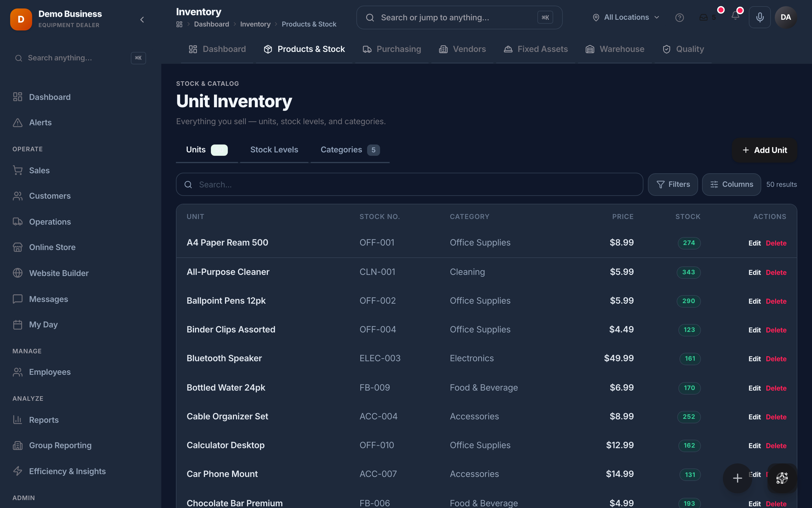Click the 50 results count text
The image size is (812, 508).
(781, 185)
